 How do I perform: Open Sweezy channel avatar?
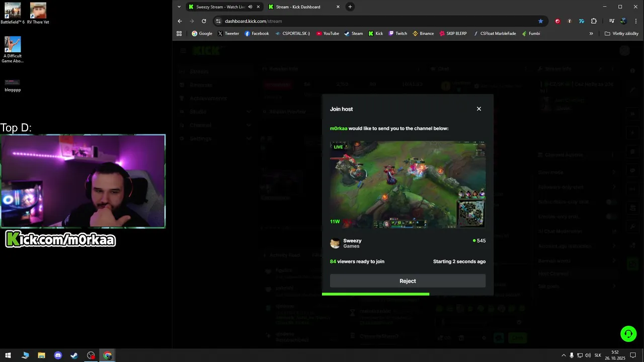[335, 243]
